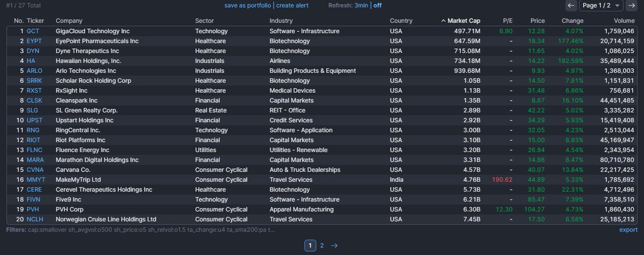644x255 pixels.
Task: Go to the previous page with left arrow
Action: coord(572,5)
